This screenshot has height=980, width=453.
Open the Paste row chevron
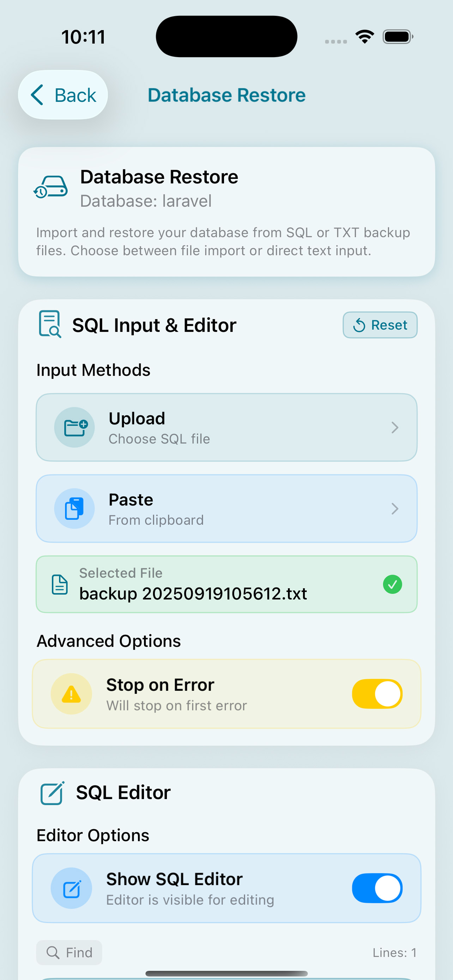coord(395,509)
